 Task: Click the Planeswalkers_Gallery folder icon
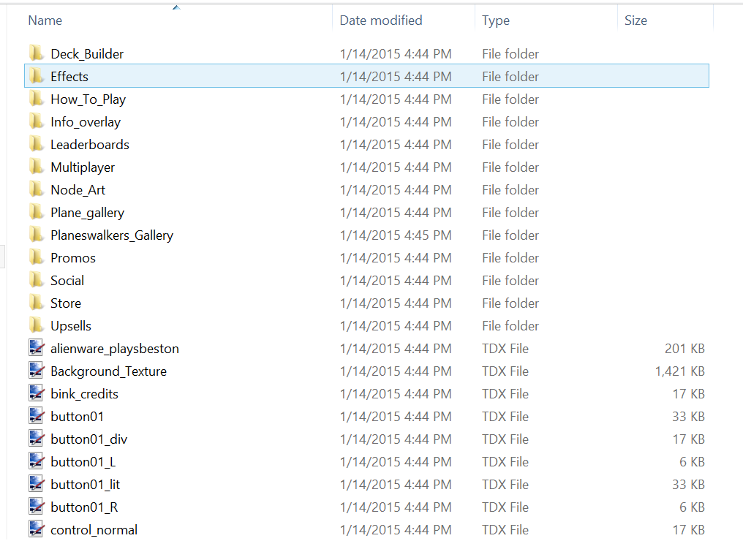point(37,235)
